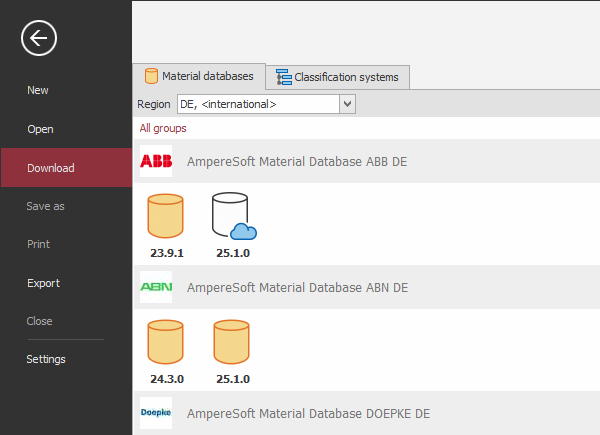The height and width of the screenshot is (435, 600).
Task: Open the Region dropdown arrow
Action: pos(347,103)
